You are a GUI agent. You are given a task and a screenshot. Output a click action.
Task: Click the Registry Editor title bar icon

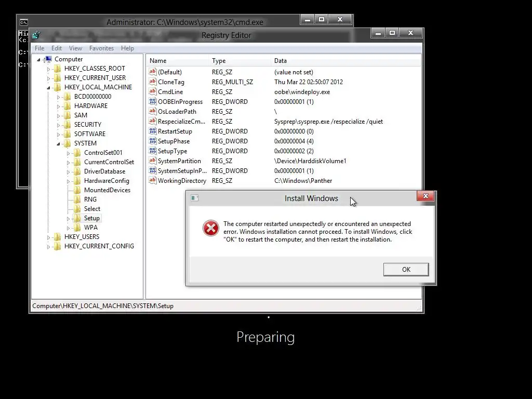(x=36, y=35)
